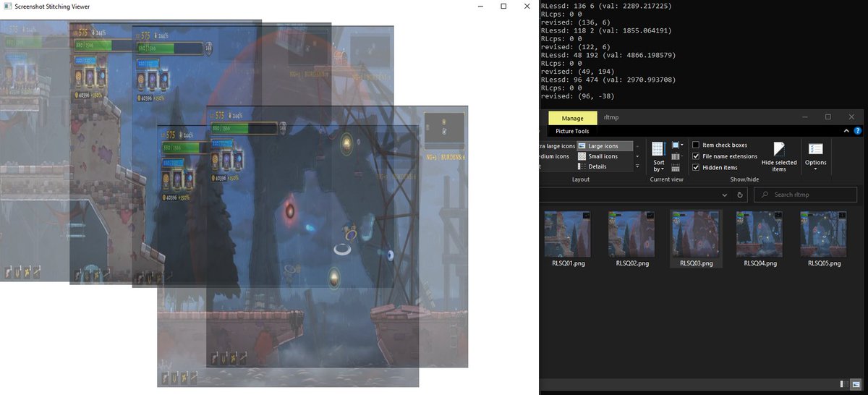Select the RLSQ01.png thumbnail
Screen dimensions: 868x395
pyautogui.click(x=568, y=234)
